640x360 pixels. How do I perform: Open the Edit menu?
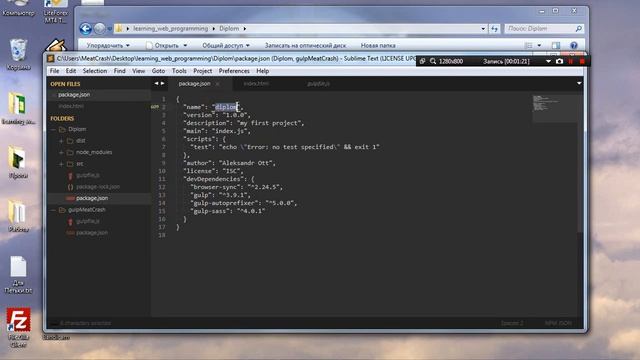coord(71,71)
